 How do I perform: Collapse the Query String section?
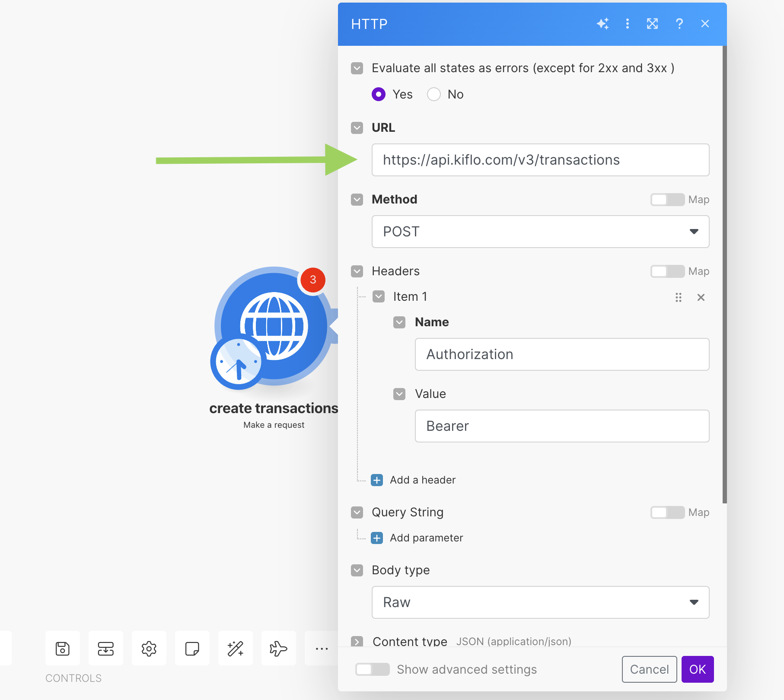click(357, 512)
